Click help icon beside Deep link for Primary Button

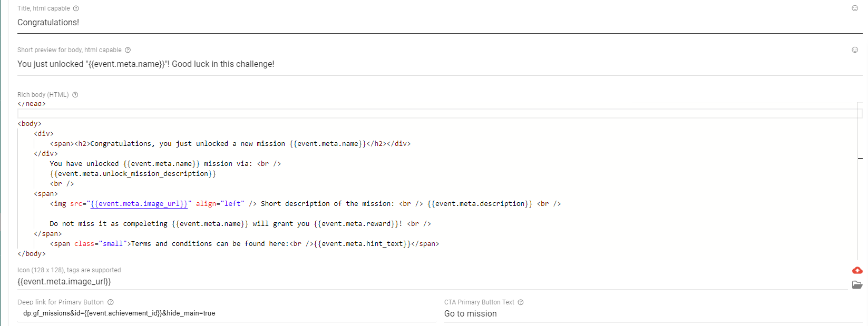(x=111, y=302)
